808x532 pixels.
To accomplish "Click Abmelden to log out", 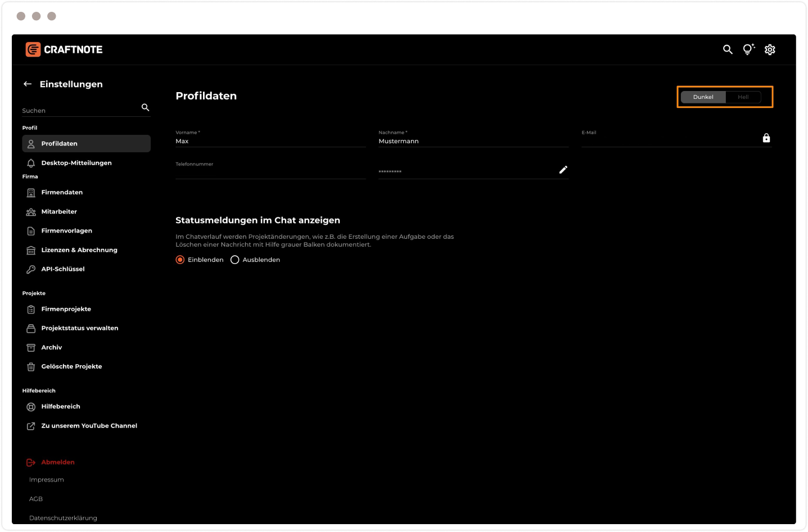I will 57,462.
